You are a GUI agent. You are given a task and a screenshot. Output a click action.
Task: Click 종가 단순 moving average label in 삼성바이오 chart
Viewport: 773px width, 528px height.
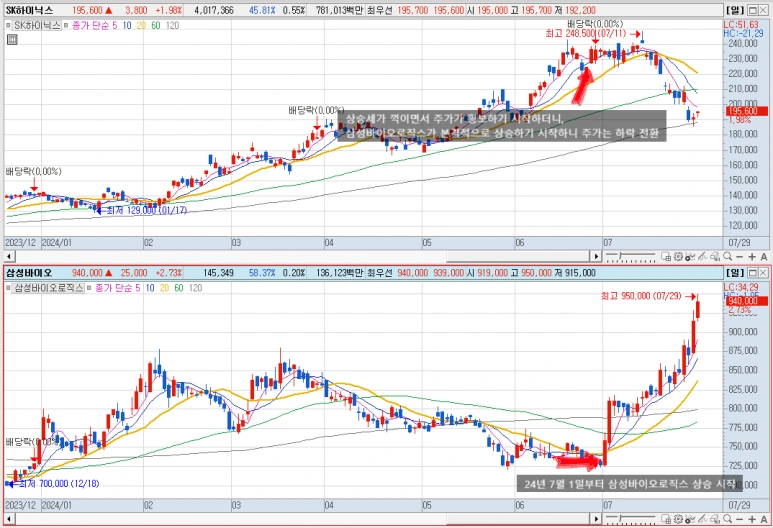112,288
